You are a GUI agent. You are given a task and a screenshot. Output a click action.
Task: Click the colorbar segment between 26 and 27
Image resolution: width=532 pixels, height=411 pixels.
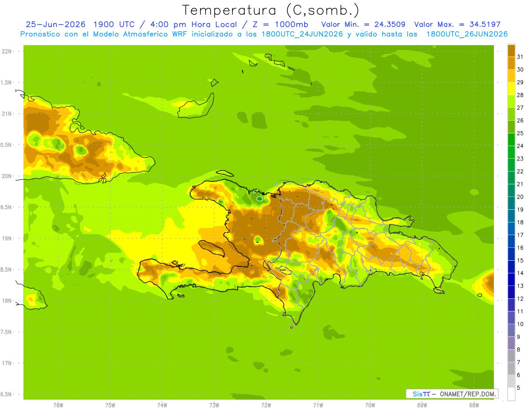[x=511, y=114]
